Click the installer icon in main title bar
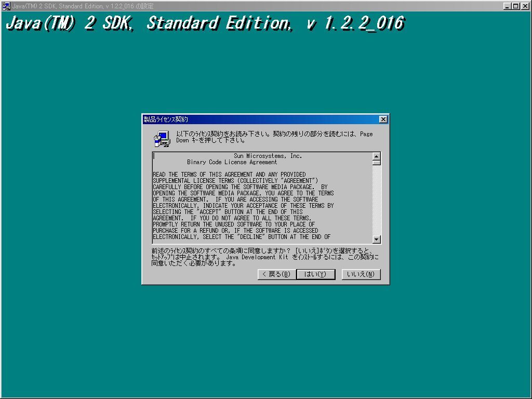Screen dimensions: 532x399 (6, 6)
